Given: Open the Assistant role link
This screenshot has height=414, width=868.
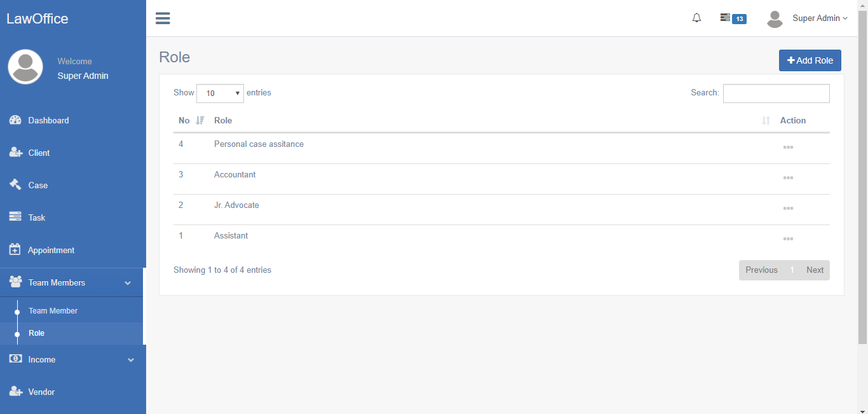Looking at the screenshot, I should pyautogui.click(x=231, y=235).
